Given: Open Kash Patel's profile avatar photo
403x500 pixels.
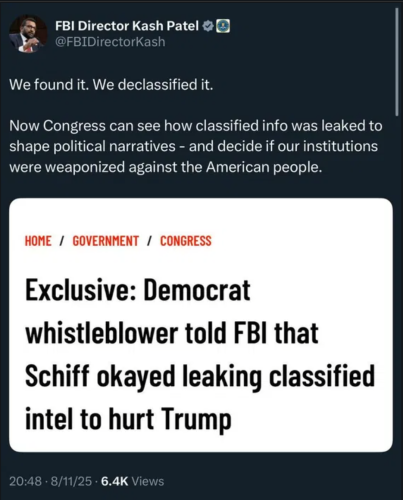Looking at the screenshot, I should [x=28, y=34].
